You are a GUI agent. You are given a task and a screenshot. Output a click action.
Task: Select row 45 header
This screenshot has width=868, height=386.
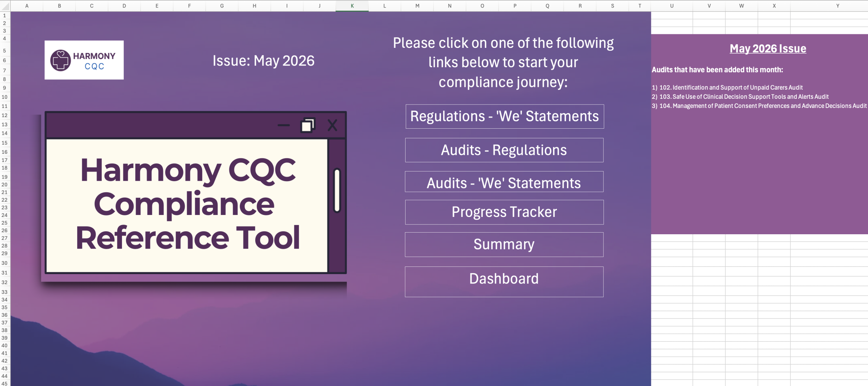click(x=5, y=383)
